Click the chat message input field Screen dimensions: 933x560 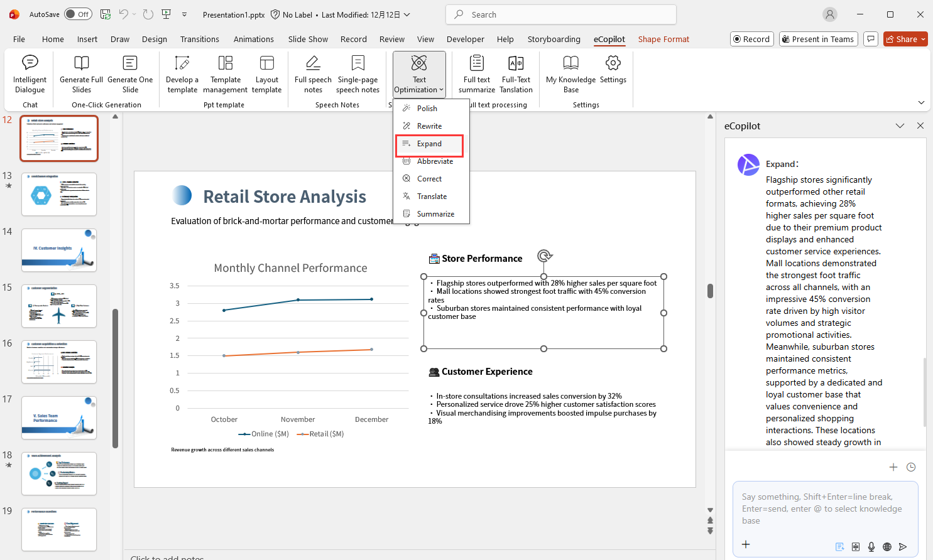(x=824, y=509)
